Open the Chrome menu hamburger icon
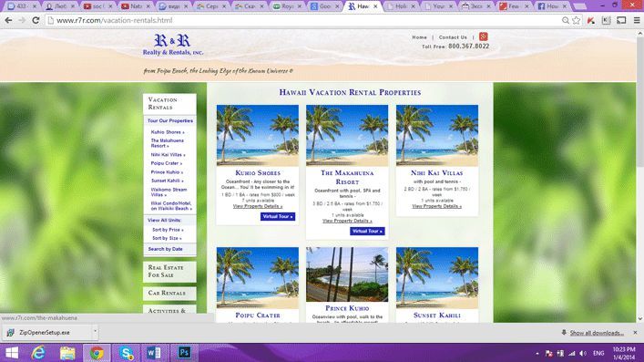Screen dimensions: 644x362 coord(637,20)
